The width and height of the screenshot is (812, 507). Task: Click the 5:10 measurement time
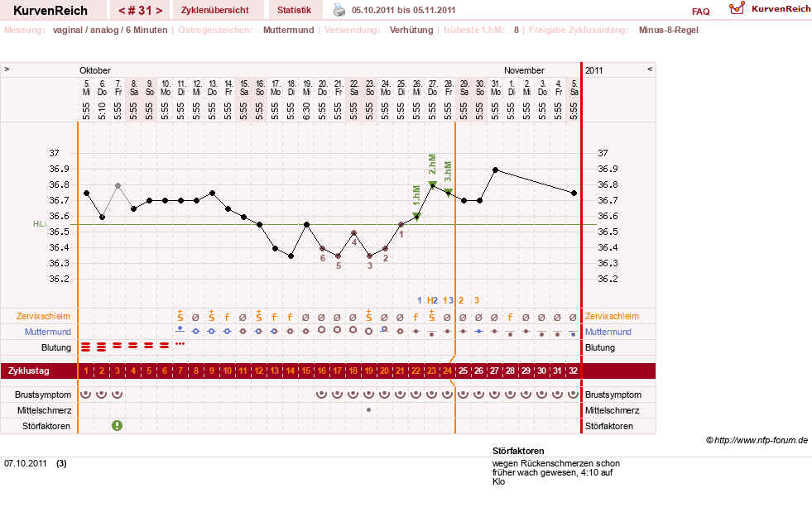pyautogui.click(x=102, y=110)
